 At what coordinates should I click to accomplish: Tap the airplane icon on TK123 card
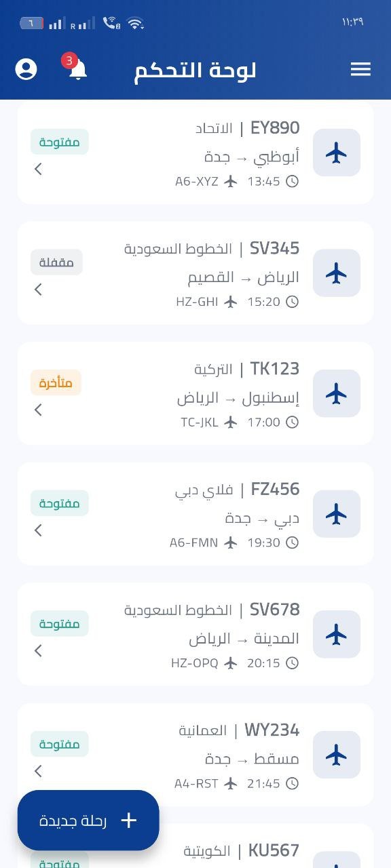coord(337,393)
